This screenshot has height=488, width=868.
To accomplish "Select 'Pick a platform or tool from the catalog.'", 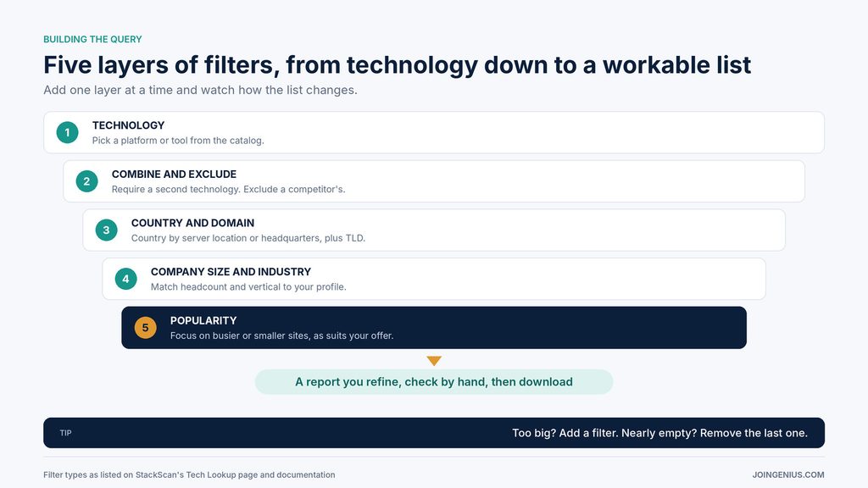I will click(x=178, y=141).
